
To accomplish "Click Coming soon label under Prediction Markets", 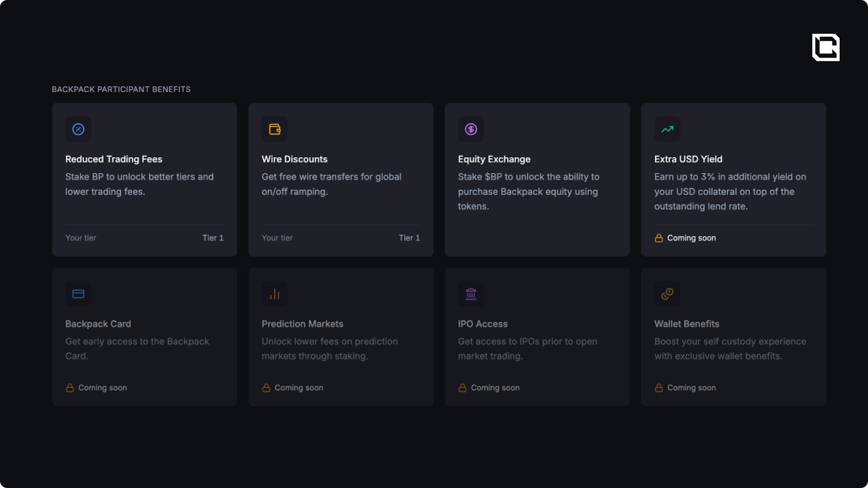I will pyautogui.click(x=299, y=388).
